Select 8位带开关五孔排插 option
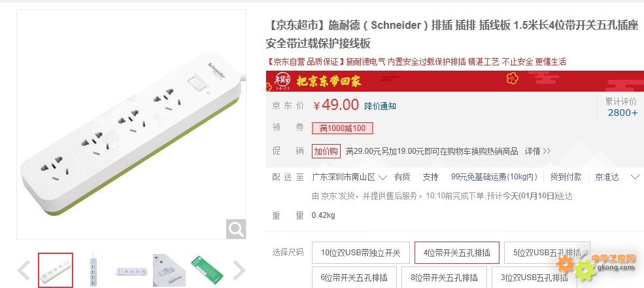 coord(443,278)
